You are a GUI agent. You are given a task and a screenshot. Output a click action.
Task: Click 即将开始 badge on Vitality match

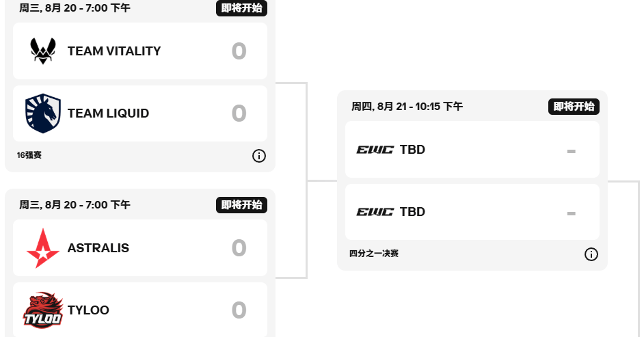pyautogui.click(x=241, y=8)
